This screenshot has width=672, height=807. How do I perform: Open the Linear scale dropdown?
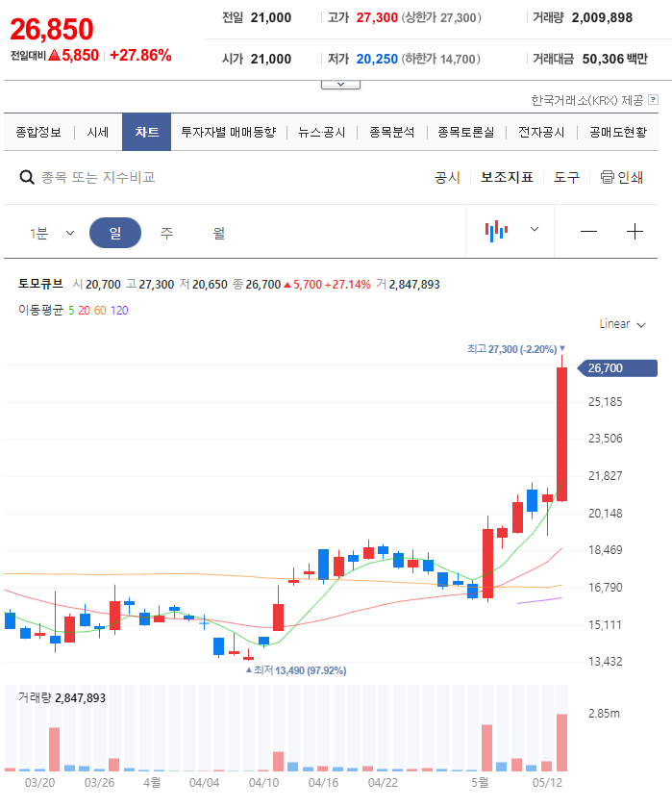point(618,324)
